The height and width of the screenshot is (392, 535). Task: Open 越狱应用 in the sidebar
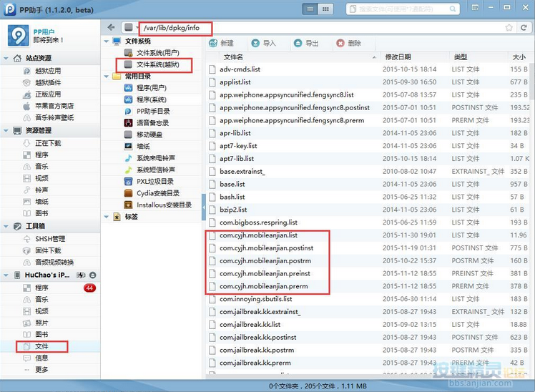click(x=47, y=71)
